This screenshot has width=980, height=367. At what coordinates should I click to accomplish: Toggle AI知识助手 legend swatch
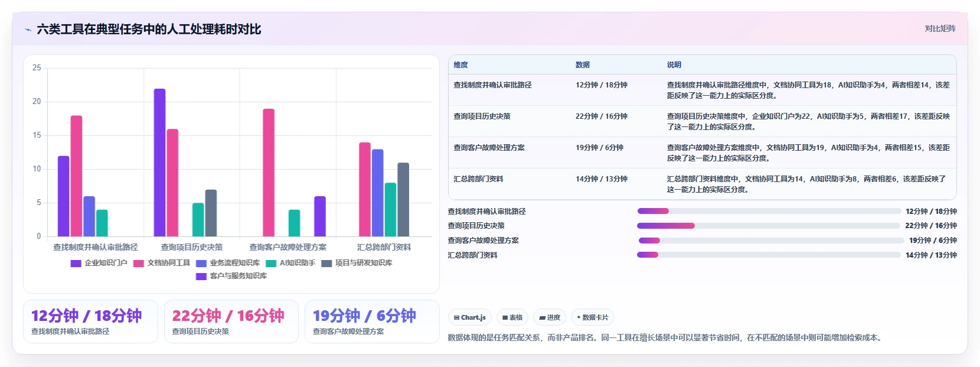(271, 264)
